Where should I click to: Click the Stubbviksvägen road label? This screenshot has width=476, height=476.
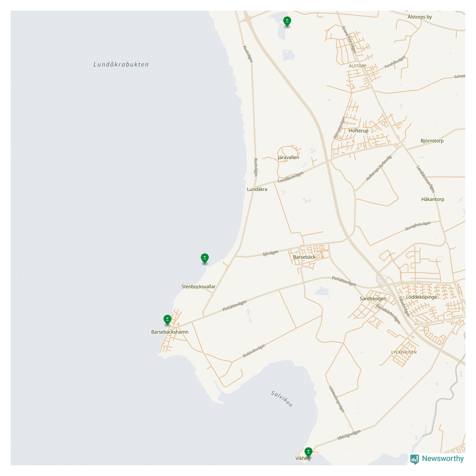click(254, 351)
